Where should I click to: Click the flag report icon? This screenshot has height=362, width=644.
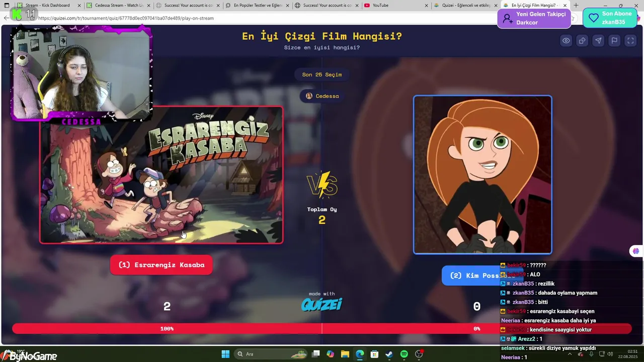pos(614,41)
